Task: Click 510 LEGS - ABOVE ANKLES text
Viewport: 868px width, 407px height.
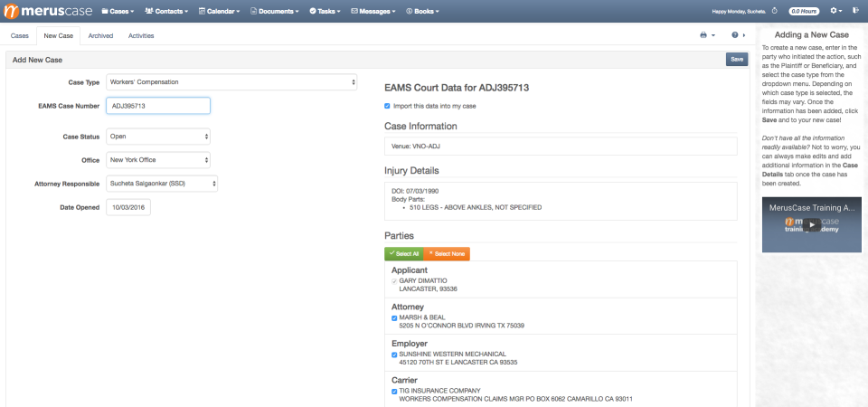Action: [x=476, y=208]
